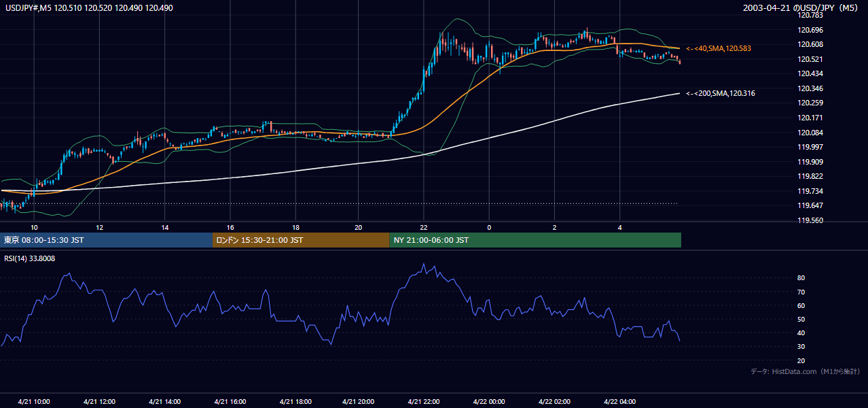
Task: Click the RSI scale value 60
Action: point(801,305)
